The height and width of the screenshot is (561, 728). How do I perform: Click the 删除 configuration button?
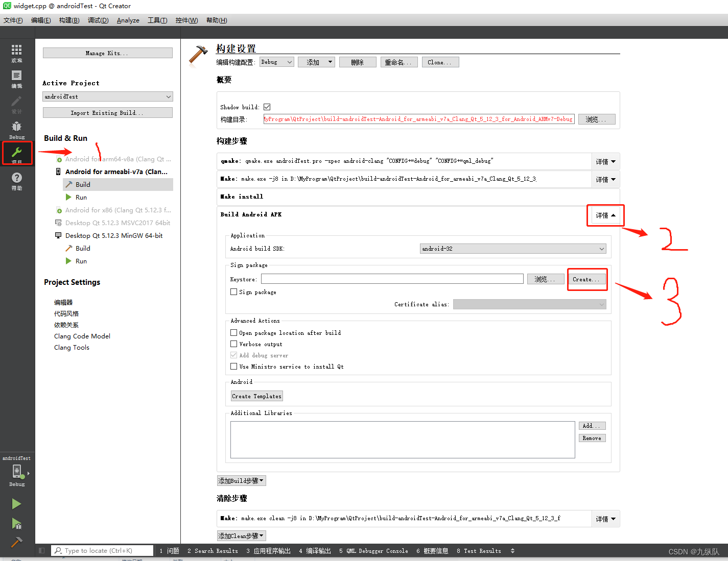358,62
